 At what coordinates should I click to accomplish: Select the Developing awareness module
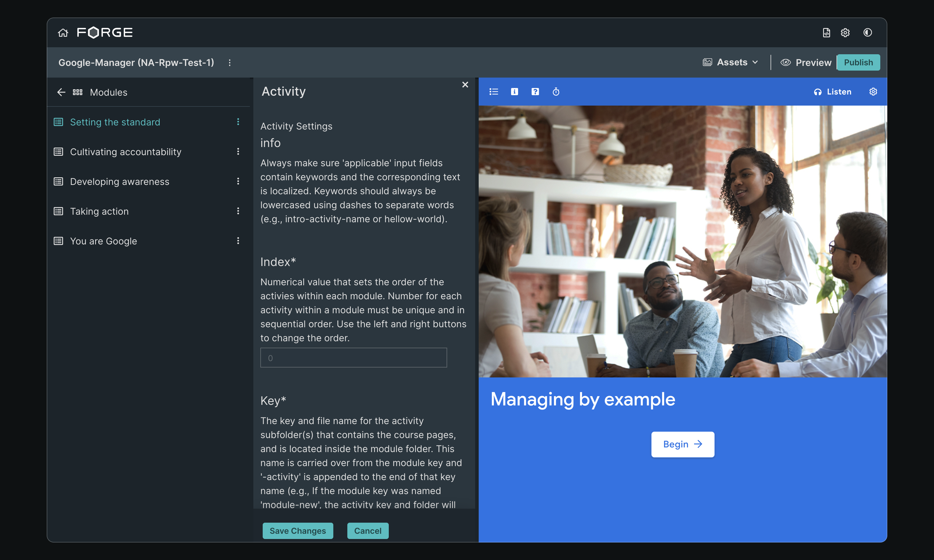tap(119, 181)
